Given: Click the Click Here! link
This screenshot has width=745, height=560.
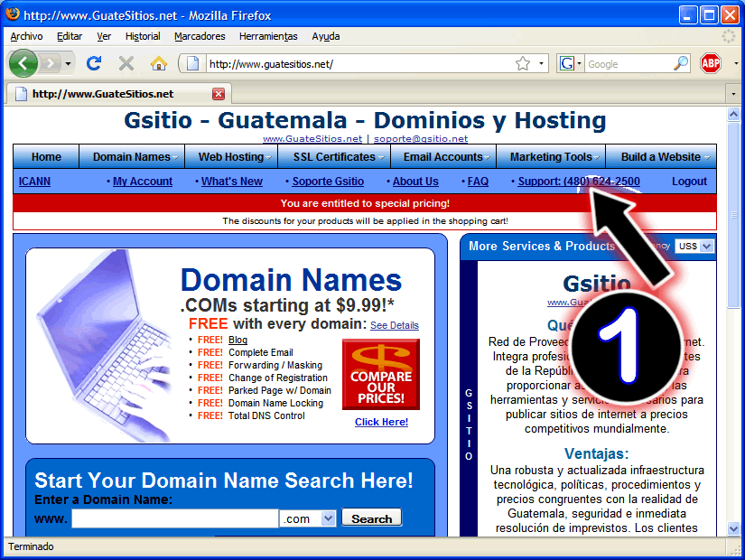Looking at the screenshot, I should coord(381,422).
